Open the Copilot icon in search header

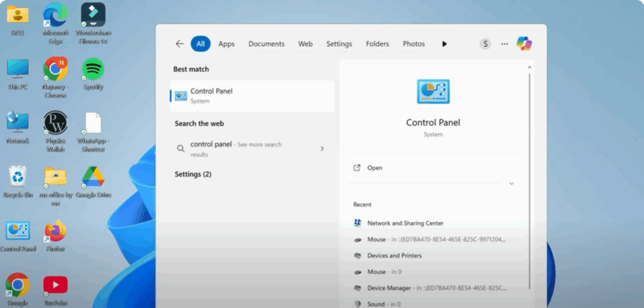coord(524,43)
